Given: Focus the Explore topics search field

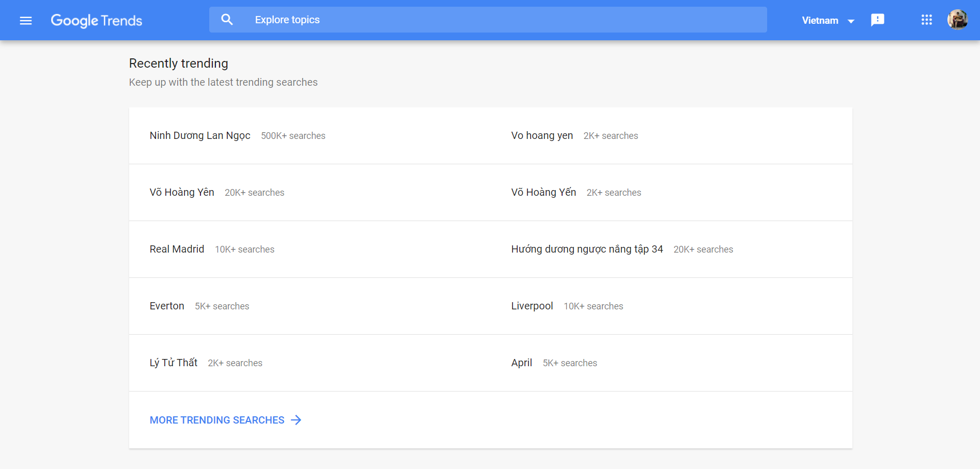Looking at the screenshot, I should 488,20.
